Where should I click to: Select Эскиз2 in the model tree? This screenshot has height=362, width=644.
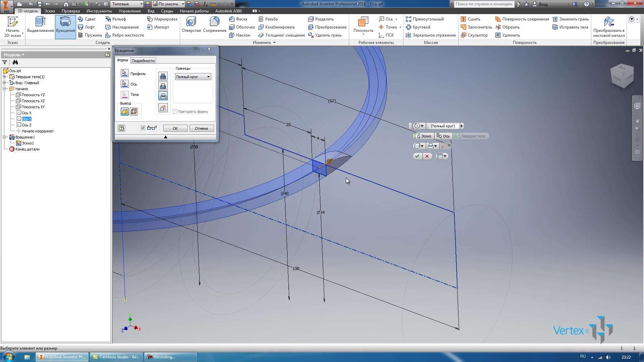(x=28, y=143)
